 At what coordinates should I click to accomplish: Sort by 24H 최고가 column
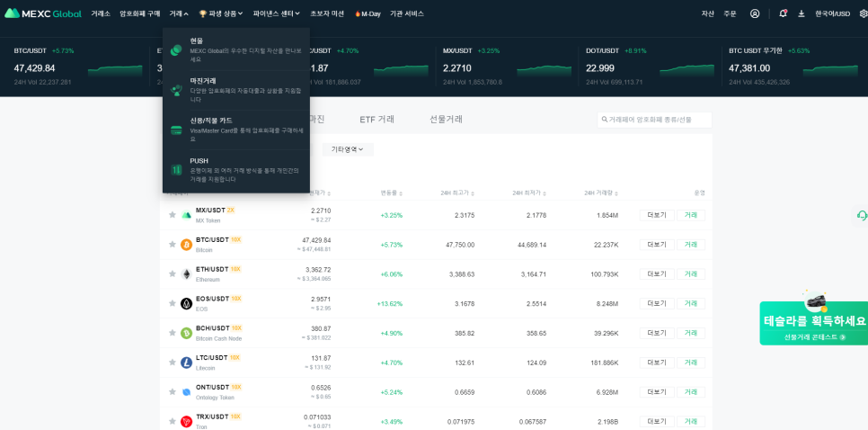tap(457, 193)
